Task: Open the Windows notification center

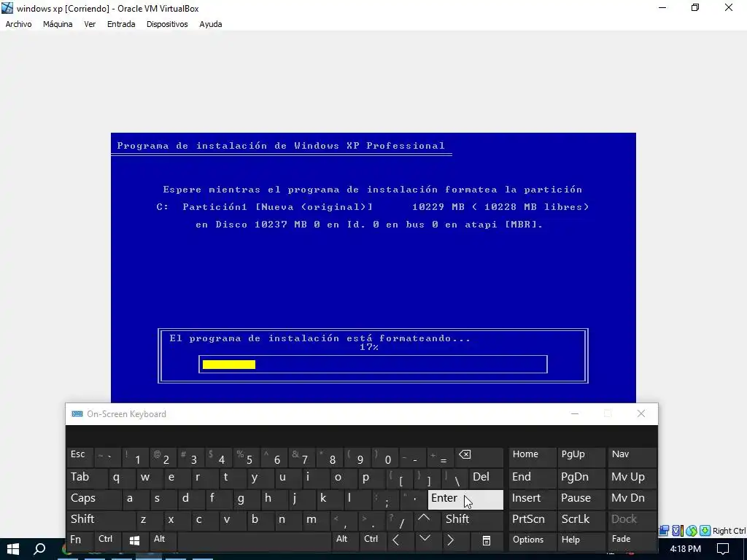Action: pos(723,549)
